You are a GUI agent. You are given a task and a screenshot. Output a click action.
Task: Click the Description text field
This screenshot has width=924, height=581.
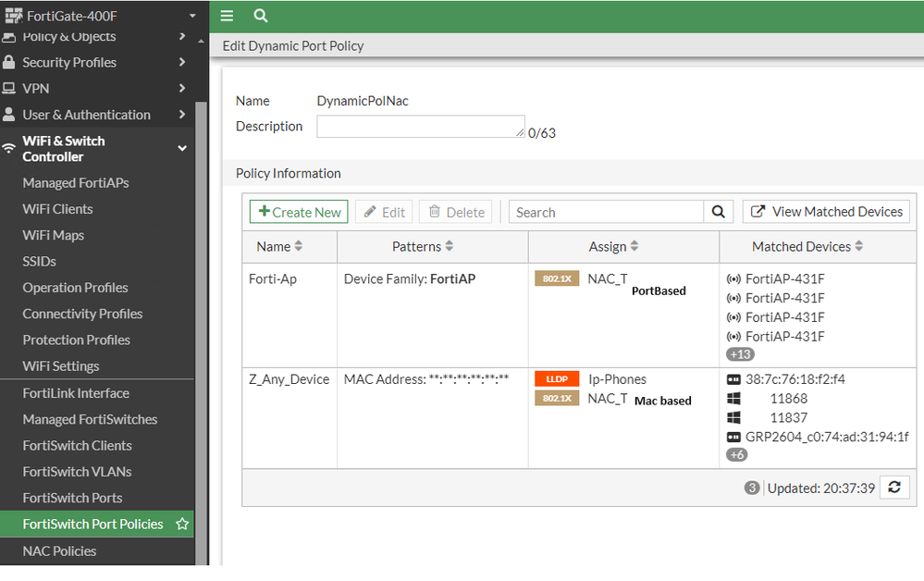tap(421, 126)
